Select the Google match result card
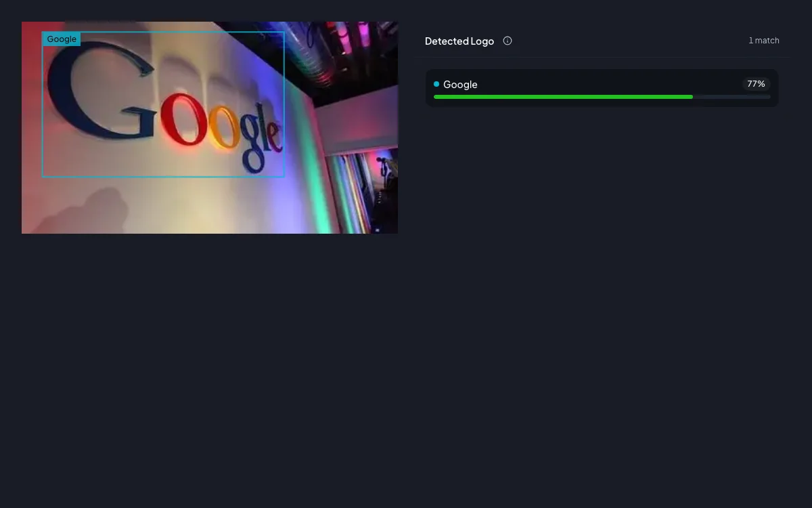Viewport: 812px width, 508px height. 602,88
